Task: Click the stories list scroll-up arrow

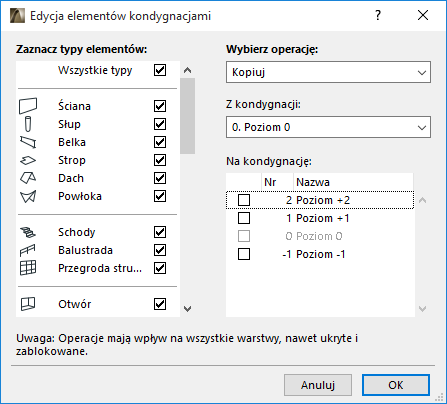Action: 423,200
